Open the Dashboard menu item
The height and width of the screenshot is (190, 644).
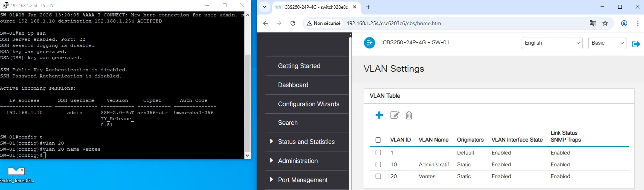click(x=293, y=85)
